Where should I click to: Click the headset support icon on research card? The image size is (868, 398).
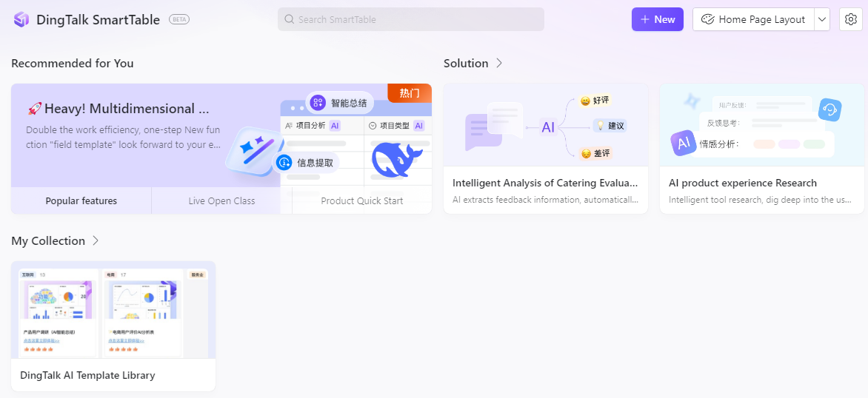pos(829,109)
